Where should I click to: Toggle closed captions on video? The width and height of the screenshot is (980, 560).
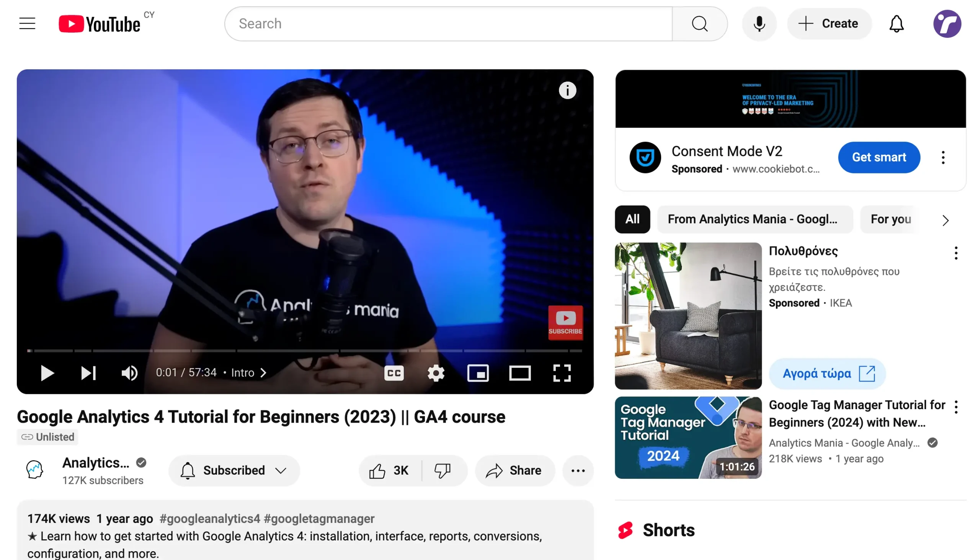tap(394, 373)
